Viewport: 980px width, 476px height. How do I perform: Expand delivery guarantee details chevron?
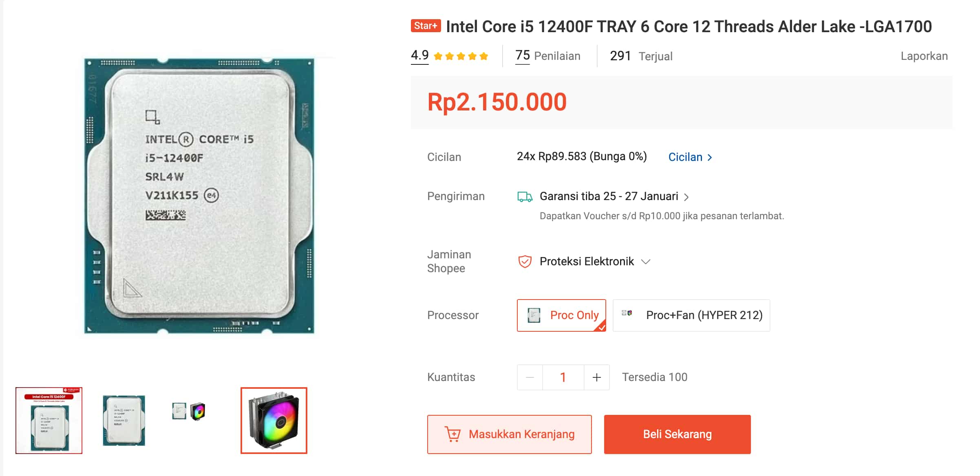(x=686, y=197)
